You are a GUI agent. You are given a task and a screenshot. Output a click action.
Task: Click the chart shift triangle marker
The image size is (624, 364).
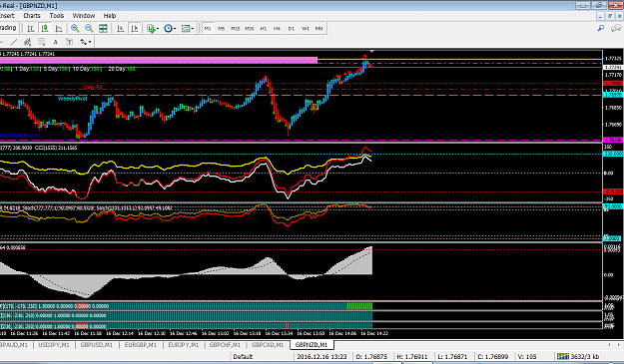point(371,51)
